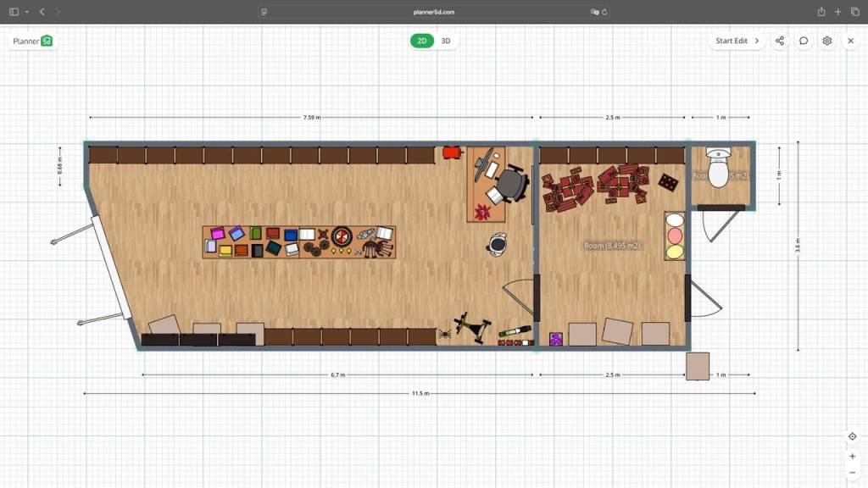Go back with Safari's back arrow
Viewport: 868px width, 488px height.
(42, 12)
